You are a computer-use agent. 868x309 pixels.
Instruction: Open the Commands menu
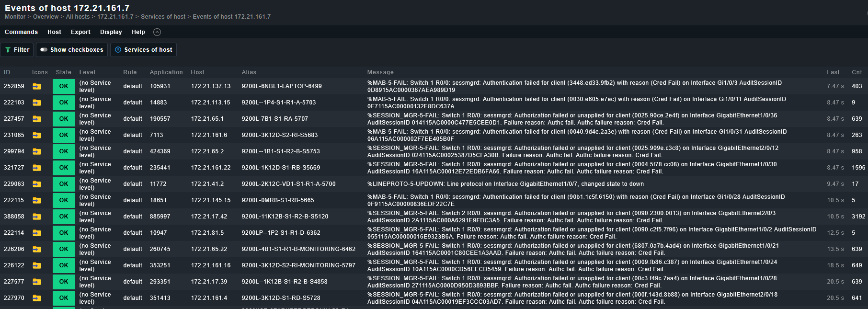tap(21, 32)
